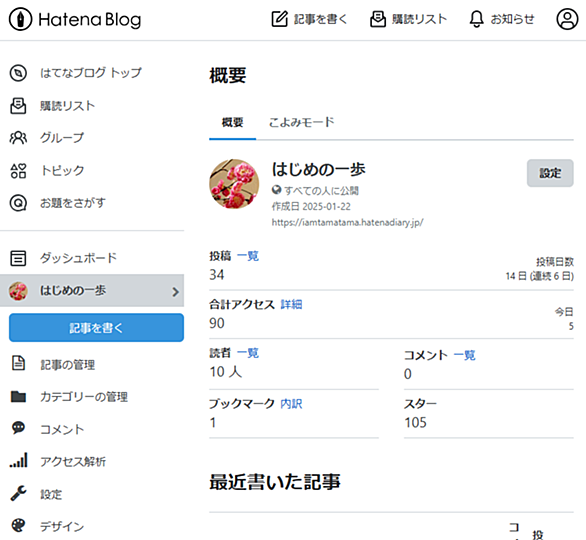Open 購読リスト in the top header
Image resolution: width=586 pixels, height=540 pixels.
[408, 19]
